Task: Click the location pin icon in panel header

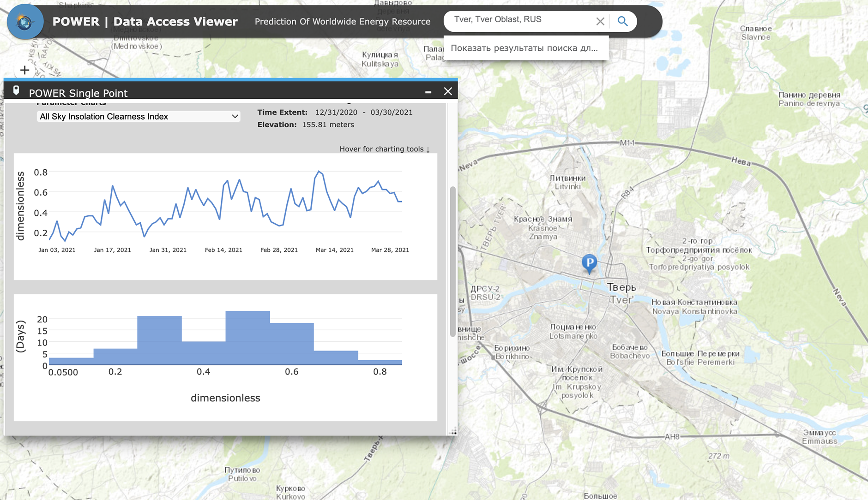Action: 16,90
